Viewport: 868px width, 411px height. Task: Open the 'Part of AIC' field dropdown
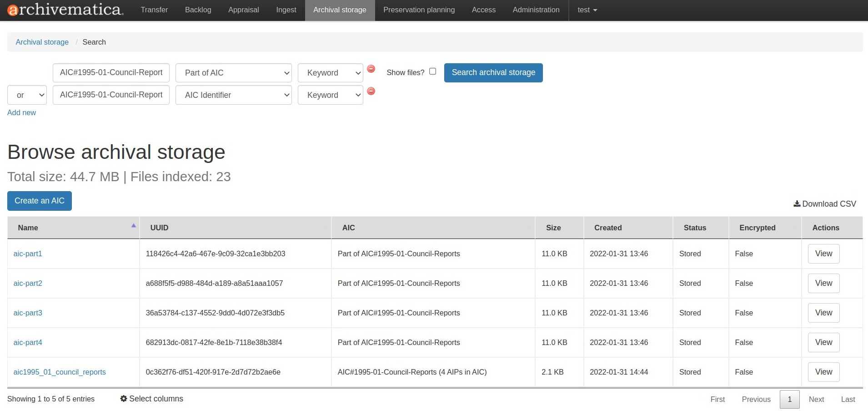233,73
